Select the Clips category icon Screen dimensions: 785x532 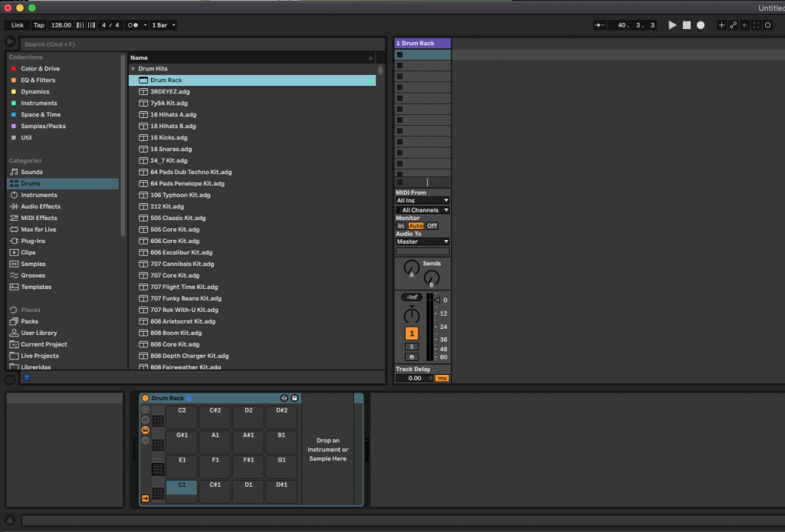click(x=14, y=252)
